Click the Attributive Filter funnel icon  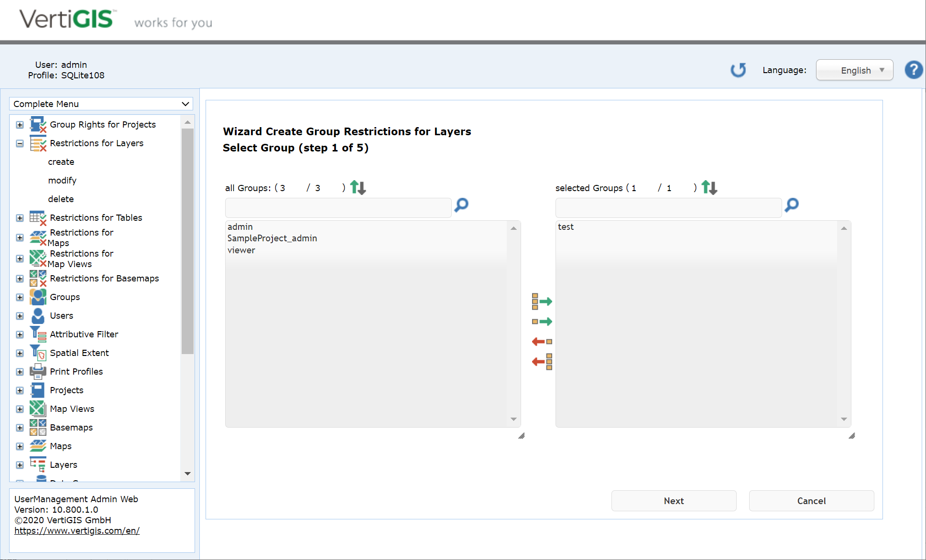point(37,334)
